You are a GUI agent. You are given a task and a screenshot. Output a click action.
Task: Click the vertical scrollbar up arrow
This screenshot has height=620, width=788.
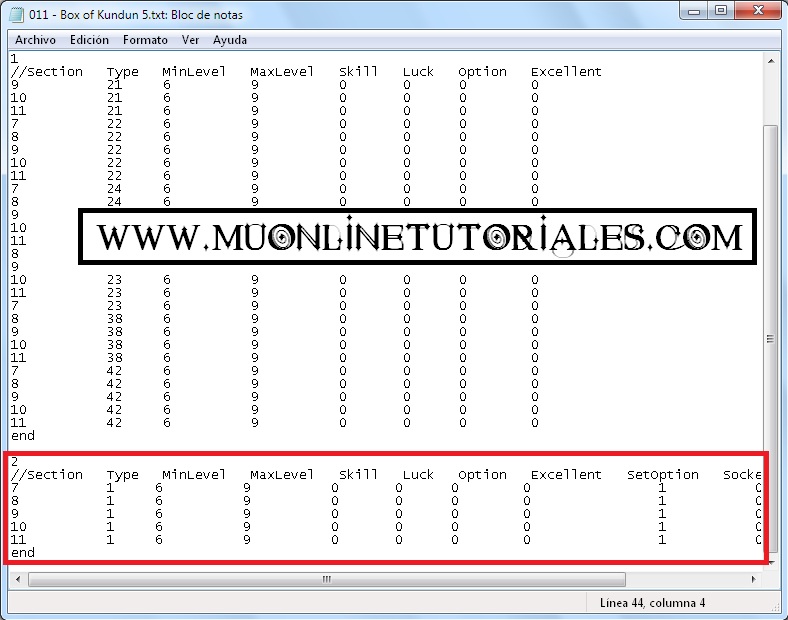771,61
